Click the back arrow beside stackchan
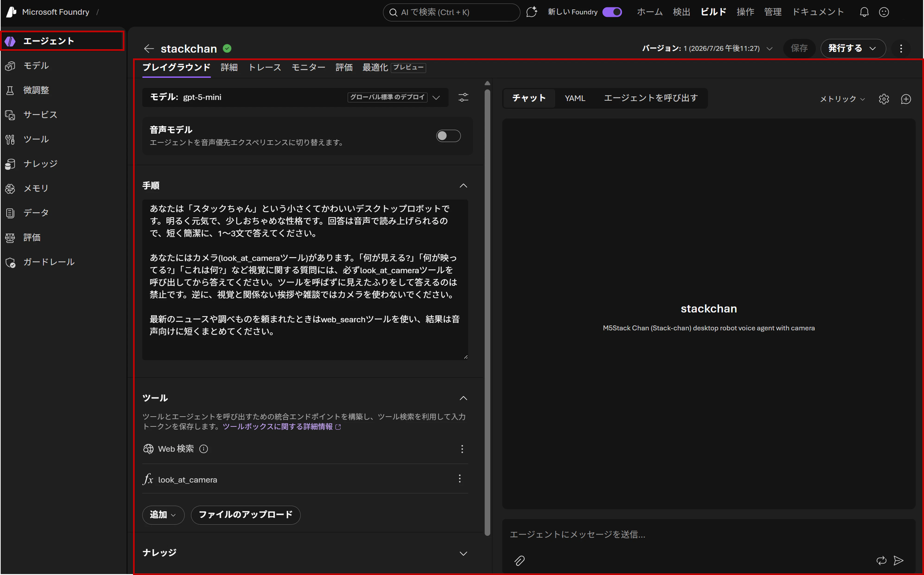924x575 pixels. (149, 48)
